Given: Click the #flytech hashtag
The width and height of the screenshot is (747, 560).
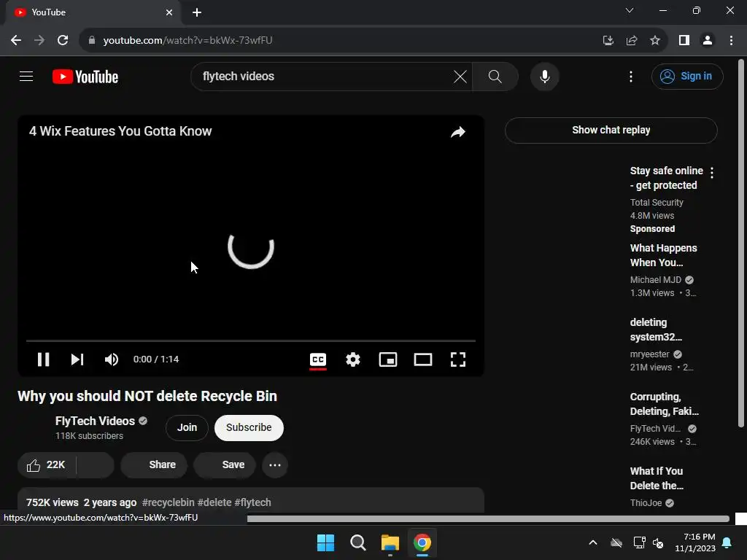Looking at the screenshot, I should [252, 502].
